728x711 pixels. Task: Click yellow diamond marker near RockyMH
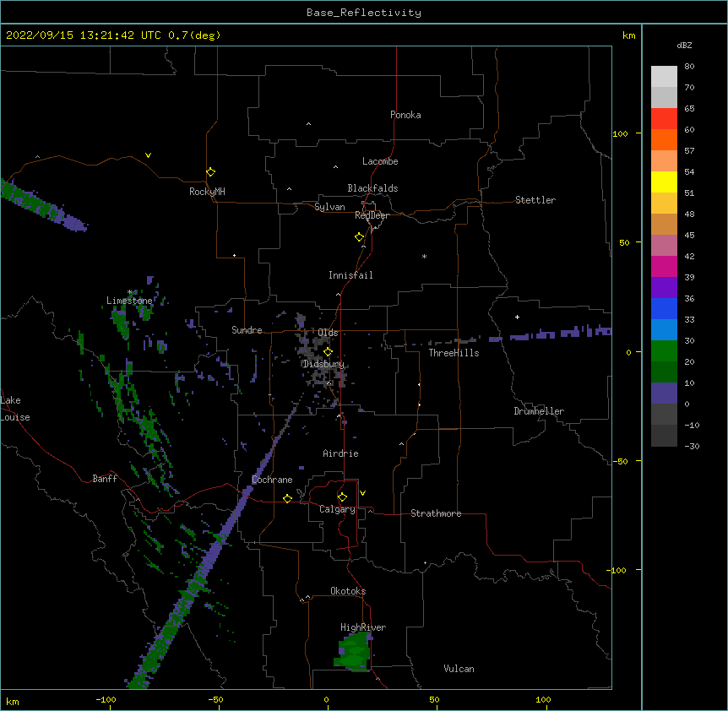210,171
